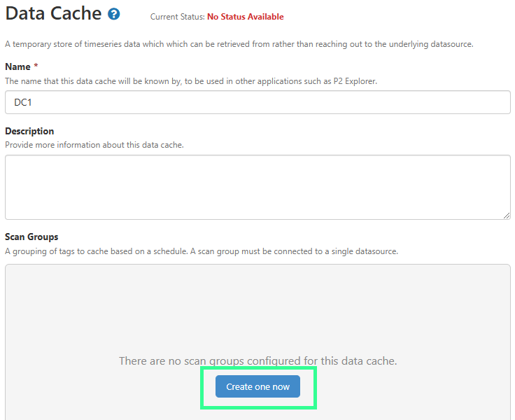Click the Scan Groups helper description

coord(202,251)
